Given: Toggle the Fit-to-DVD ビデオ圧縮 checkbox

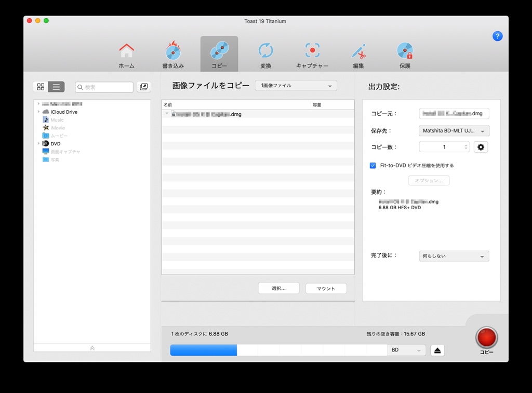Looking at the screenshot, I should point(373,166).
